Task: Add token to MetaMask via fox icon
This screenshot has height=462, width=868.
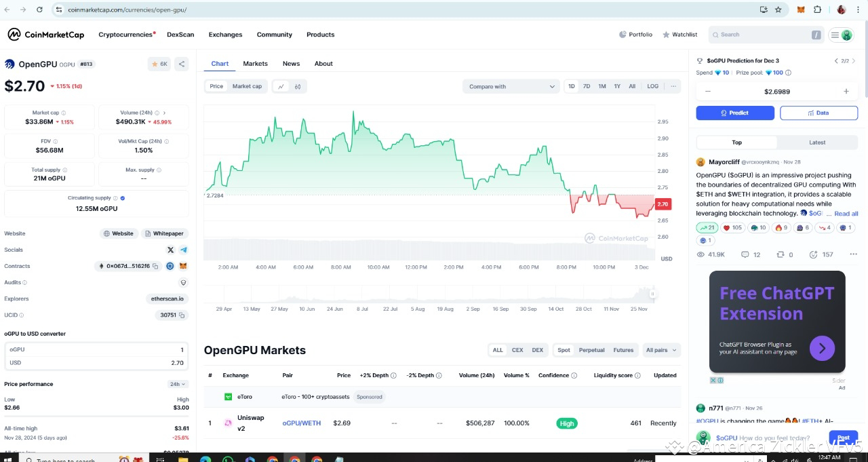Action: coord(183,266)
